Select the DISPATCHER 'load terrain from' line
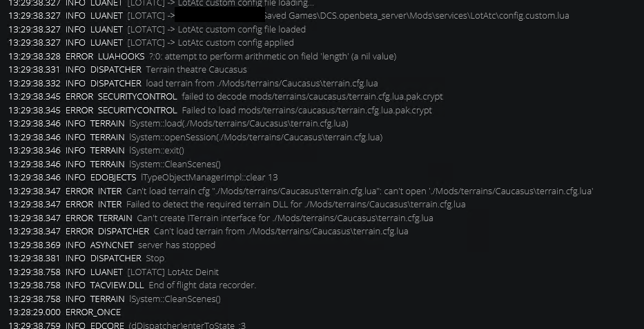The width and height of the screenshot is (644, 329). (x=193, y=83)
